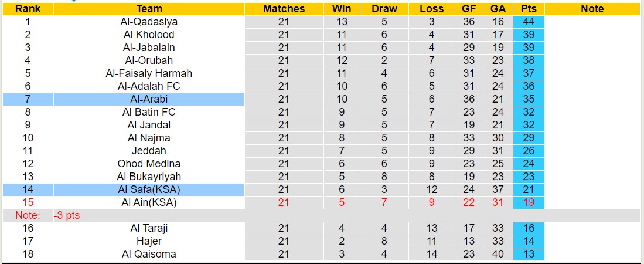Open the Al Ain(KSA) team in red

click(x=149, y=202)
